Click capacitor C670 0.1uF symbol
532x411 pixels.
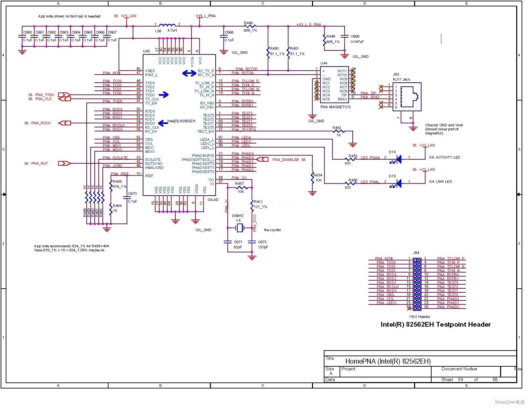tap(127, 197)
